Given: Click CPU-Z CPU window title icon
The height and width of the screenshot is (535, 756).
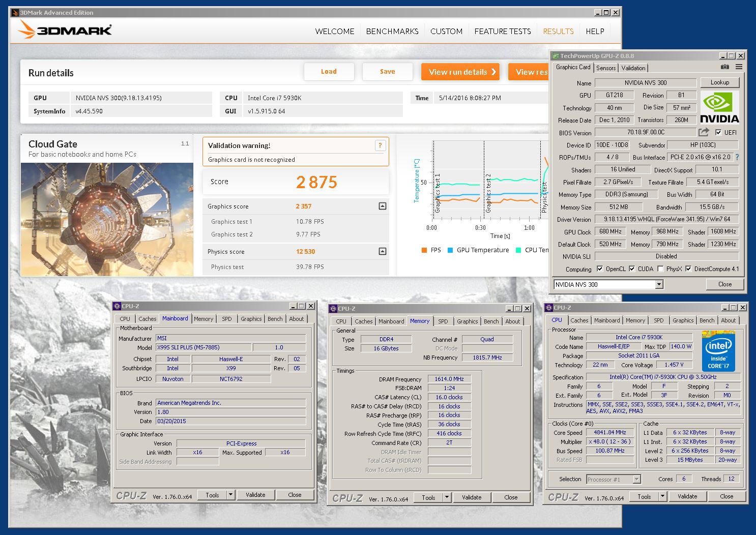Looking at the screenshot, I should pos(549,308).
